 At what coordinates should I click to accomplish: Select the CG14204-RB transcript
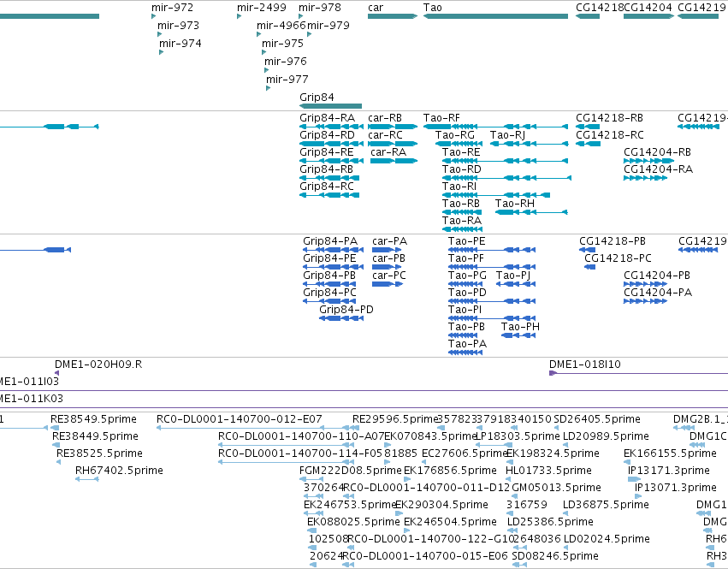coord(648,161)
